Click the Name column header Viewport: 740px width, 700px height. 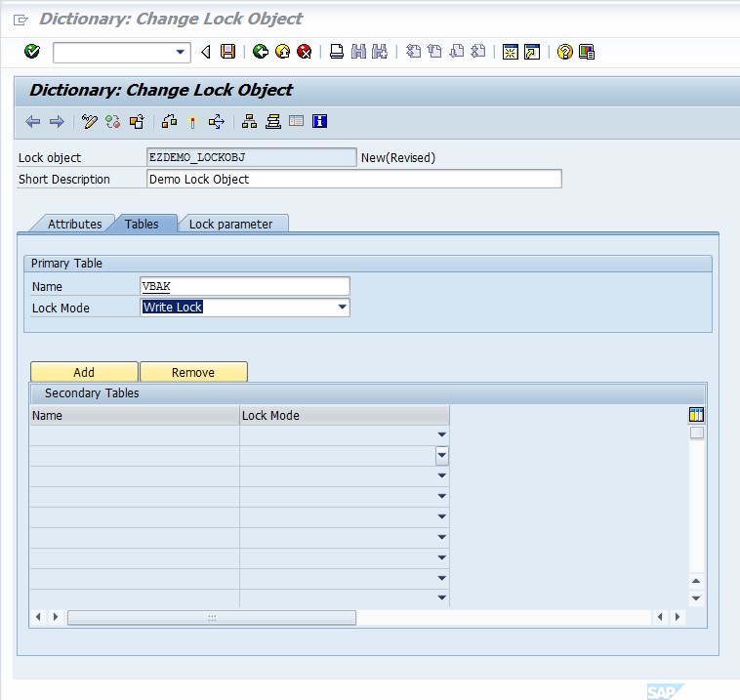pyautogui.click(x=135, y=415)
